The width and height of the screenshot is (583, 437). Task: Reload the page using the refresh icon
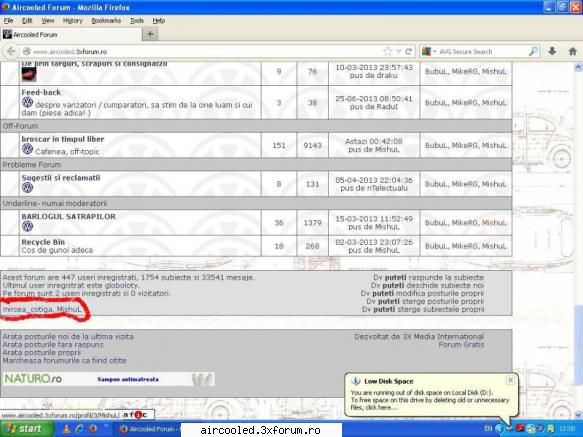pyautogui.click(x=409, y=51)
